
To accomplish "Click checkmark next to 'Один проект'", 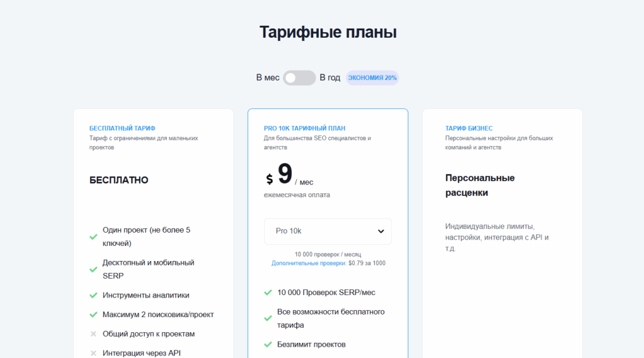I will (x=93, y=237).
